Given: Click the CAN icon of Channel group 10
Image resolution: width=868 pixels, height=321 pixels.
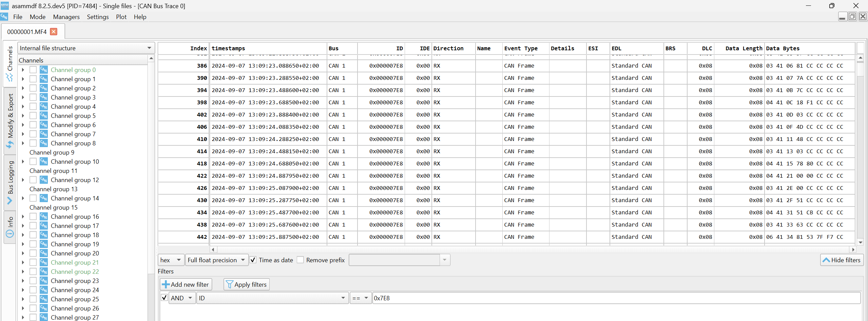Looking at the screenshot, I should pyautogui.click(x=44, y=161).
